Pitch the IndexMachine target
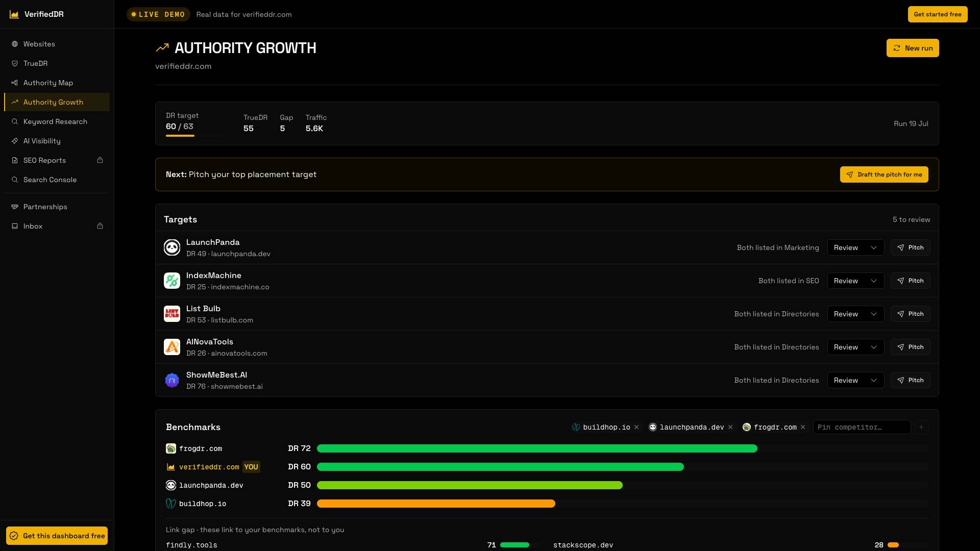The width and height of the screenshot is (980, 551). (x=911, y=281)
